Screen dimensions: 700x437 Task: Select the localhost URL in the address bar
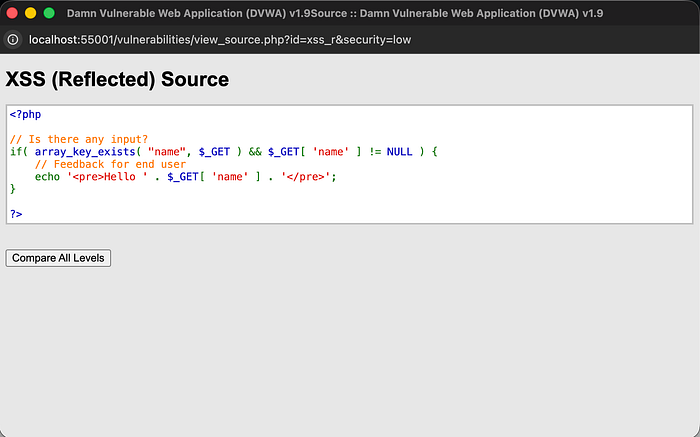tap(220, 40)
